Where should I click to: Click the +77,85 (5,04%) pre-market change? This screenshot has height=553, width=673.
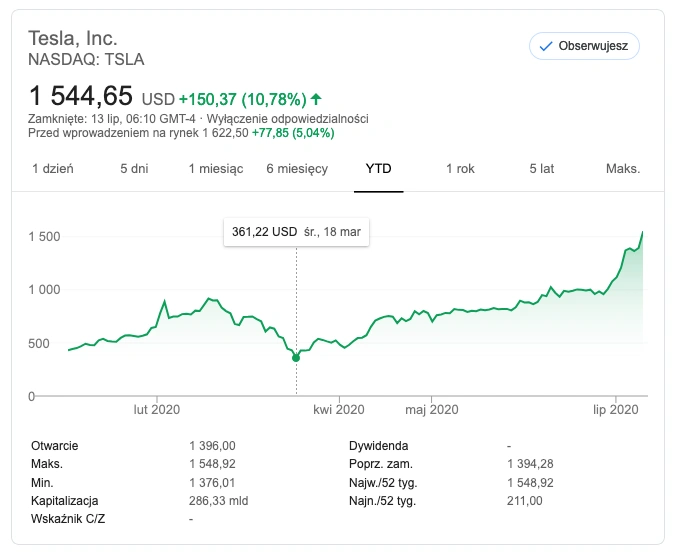293,133
